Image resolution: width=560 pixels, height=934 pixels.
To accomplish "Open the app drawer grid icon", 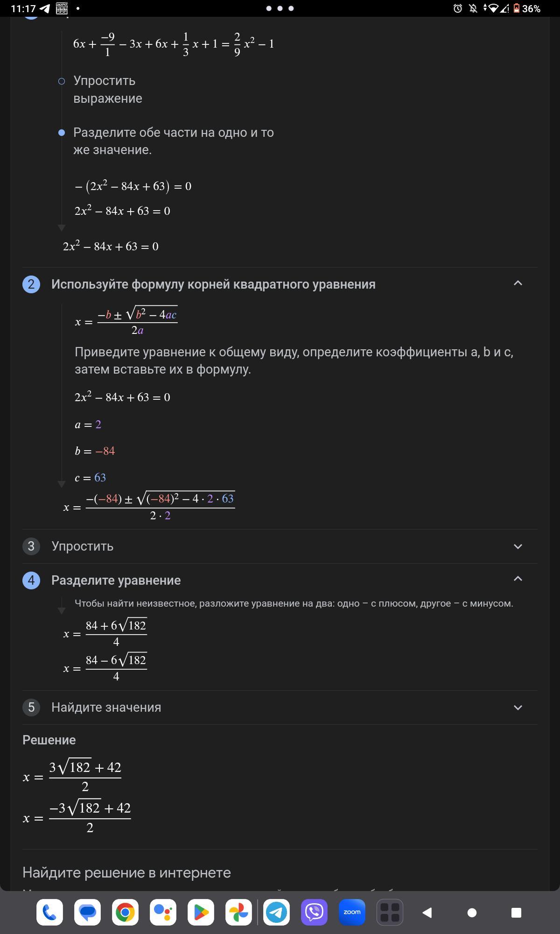I will click(x=390, y=912).
